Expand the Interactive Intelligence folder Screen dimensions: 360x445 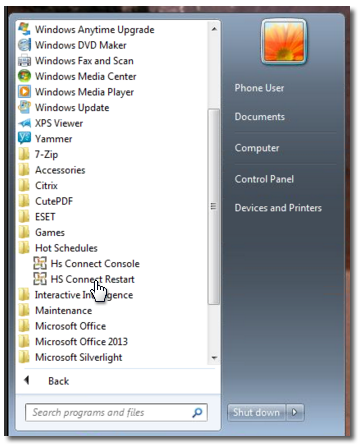click(x=76, y=295)
